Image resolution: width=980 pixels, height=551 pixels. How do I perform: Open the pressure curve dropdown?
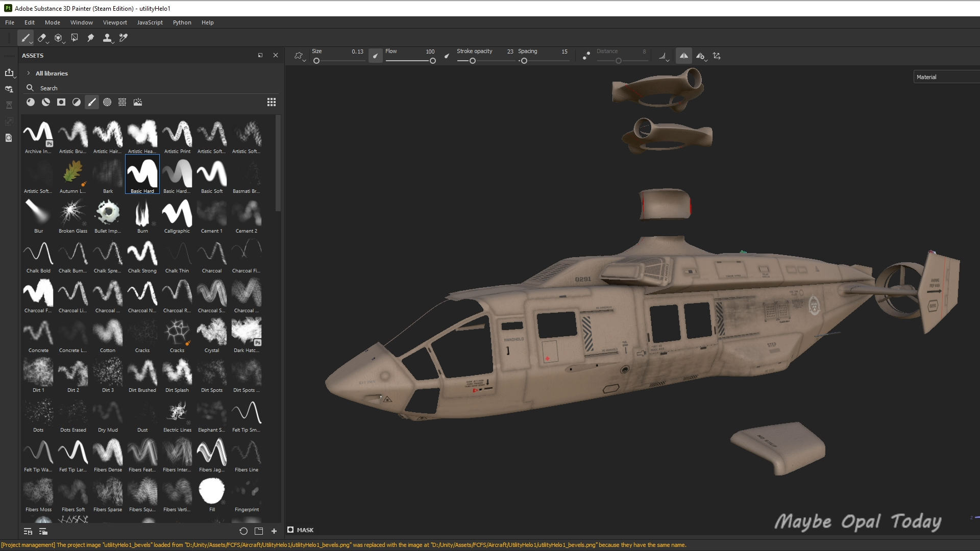tap(664, 56)
